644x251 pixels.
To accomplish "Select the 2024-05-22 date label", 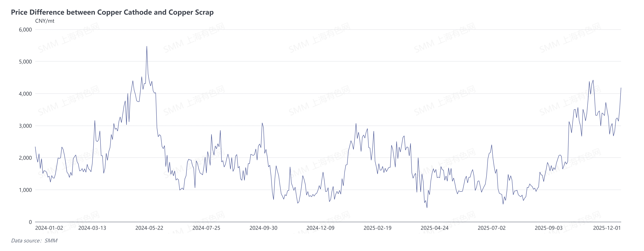I will 149,228.
